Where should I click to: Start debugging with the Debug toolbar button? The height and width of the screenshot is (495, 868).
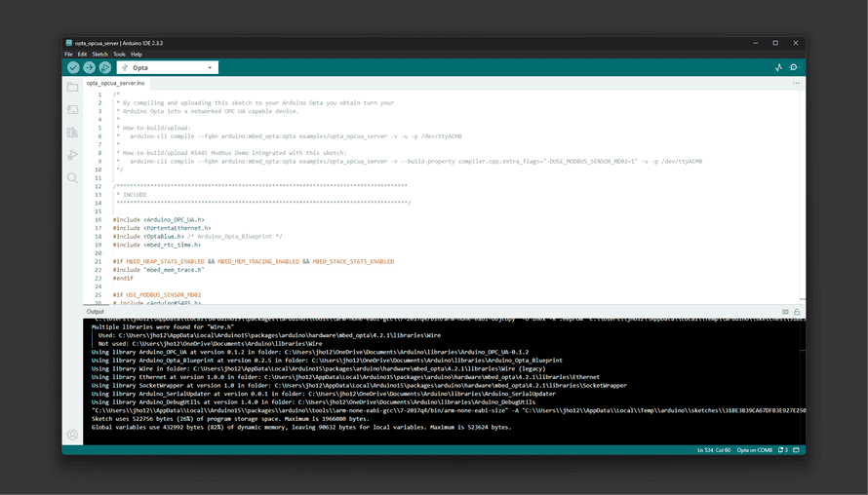click(x=104, y=67)
